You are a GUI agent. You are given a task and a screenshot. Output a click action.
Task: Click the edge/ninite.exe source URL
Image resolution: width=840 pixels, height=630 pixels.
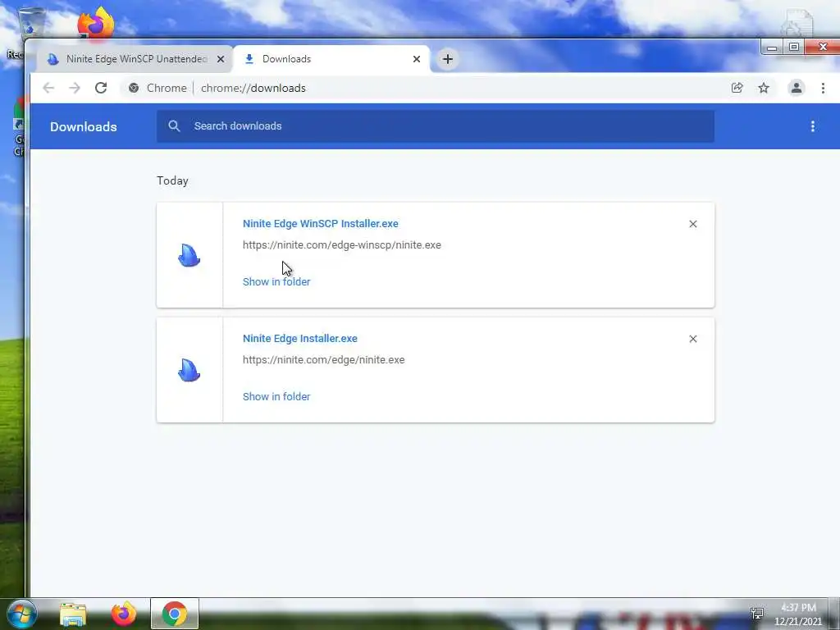pyautogui.click(x=323, y=360)
